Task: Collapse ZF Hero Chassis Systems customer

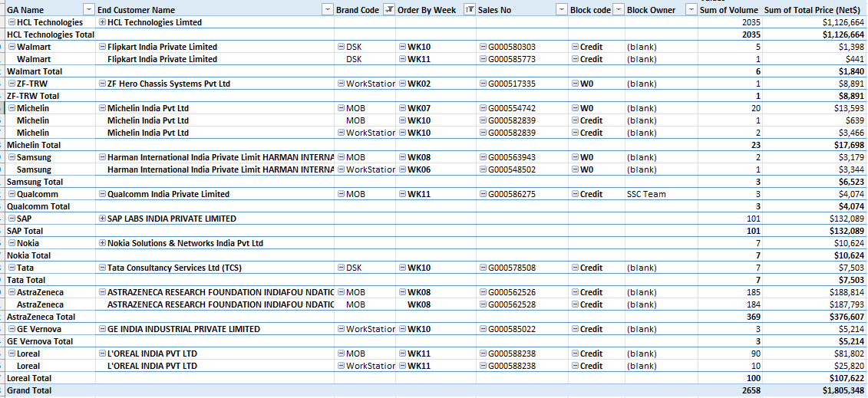Action: [x=102, y=84]
